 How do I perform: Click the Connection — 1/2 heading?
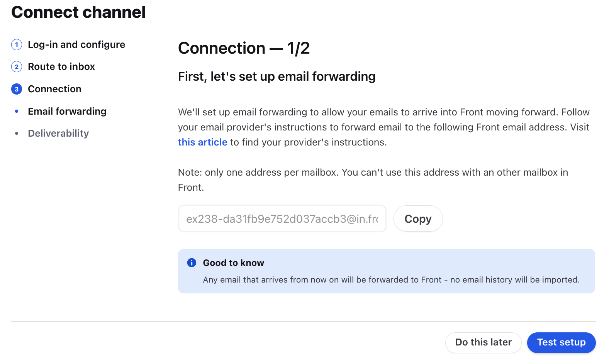coord(244,48)
